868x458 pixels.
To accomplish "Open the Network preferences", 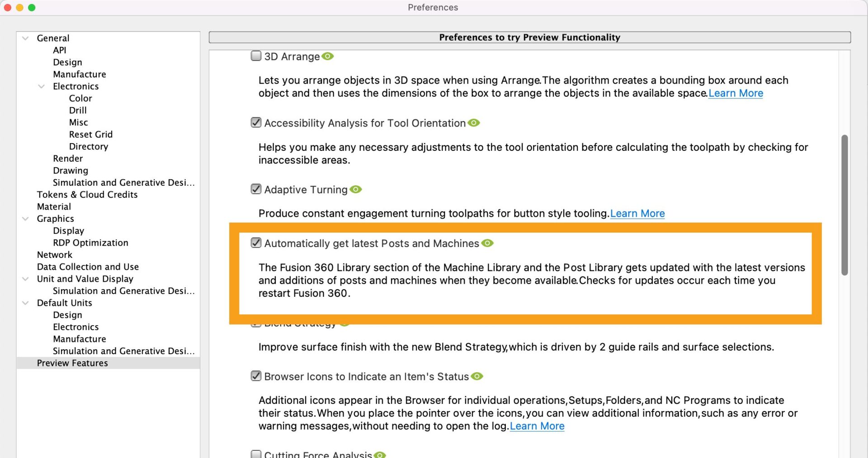I will [x=54, y=255].
